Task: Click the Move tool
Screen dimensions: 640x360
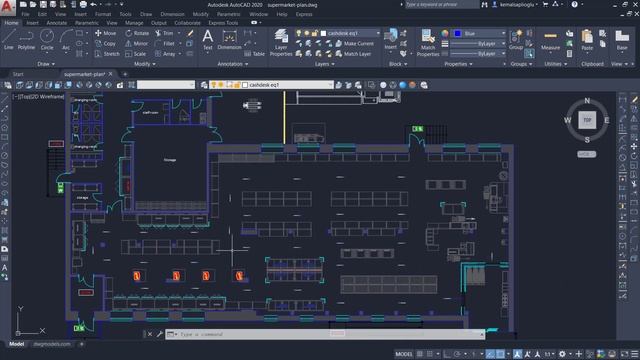Action: tap(105, 33)
